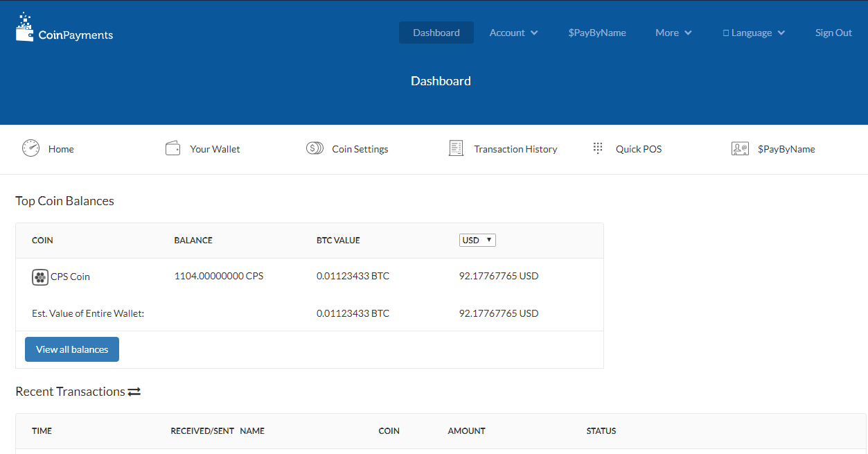Click the BTC VALUE column header
The height and width of the screenshot is (454, 868).
click(x=338, y=241)
